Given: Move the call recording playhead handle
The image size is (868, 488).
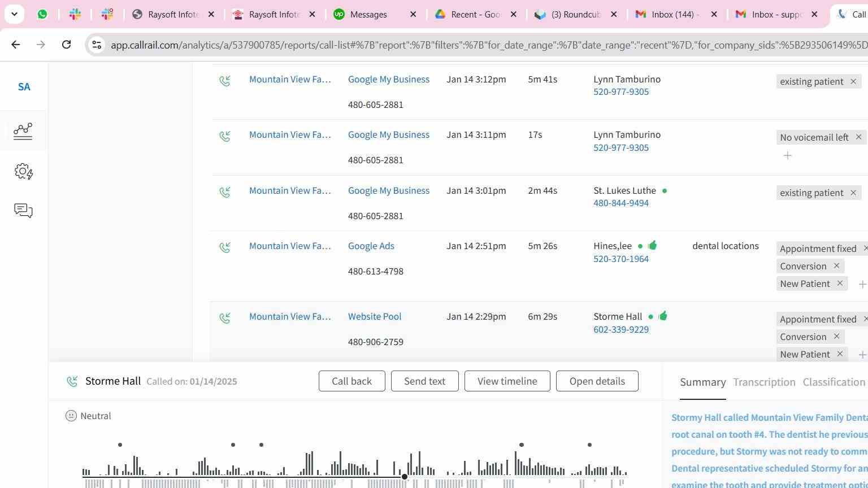Looking at the screenshot, I should (405, 477).
